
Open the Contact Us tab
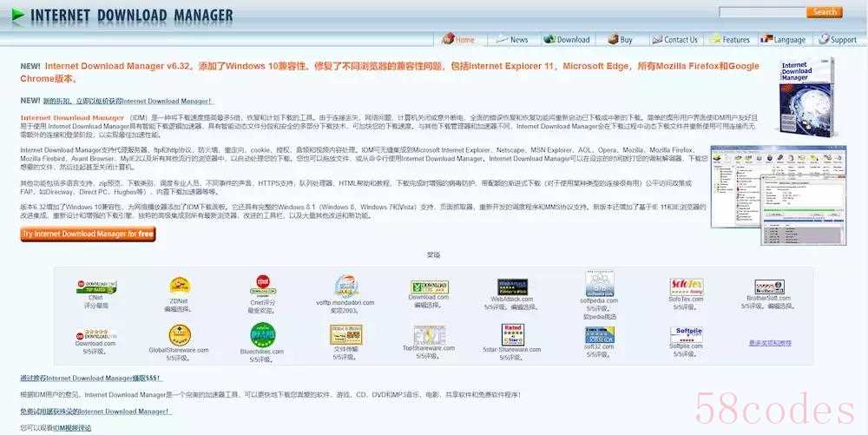674,39
